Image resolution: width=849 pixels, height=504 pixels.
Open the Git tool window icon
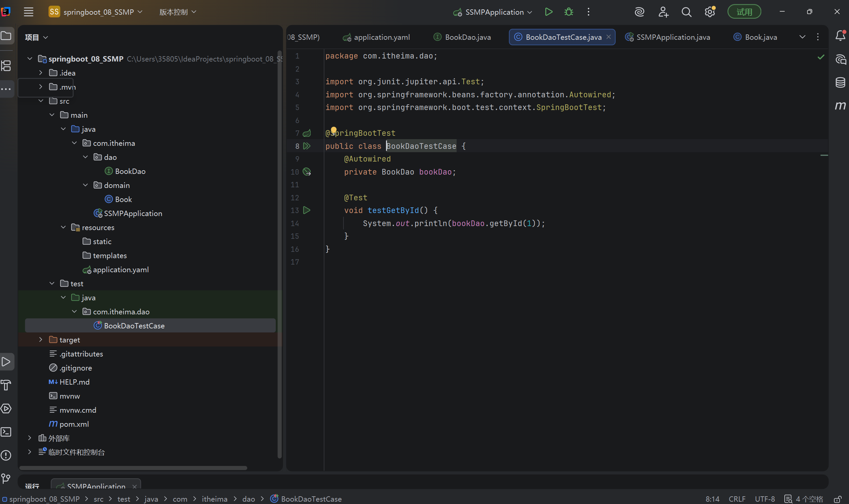[x=6, y=479]
